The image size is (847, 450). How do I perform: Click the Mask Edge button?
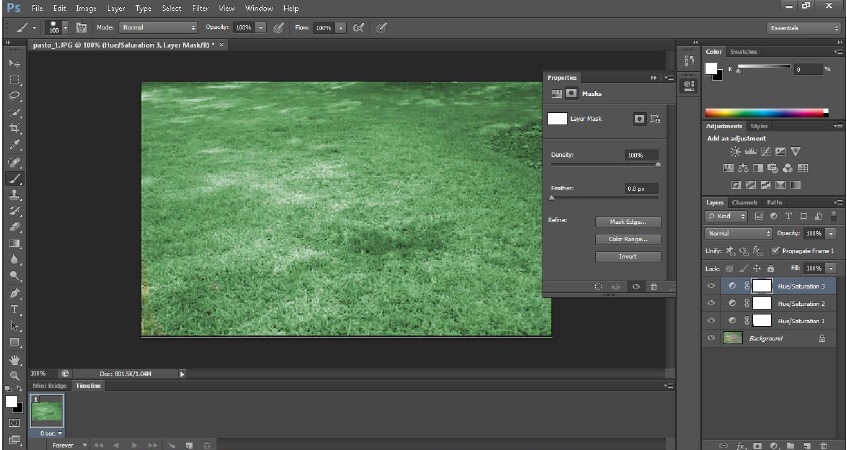(x=627, y=222)
